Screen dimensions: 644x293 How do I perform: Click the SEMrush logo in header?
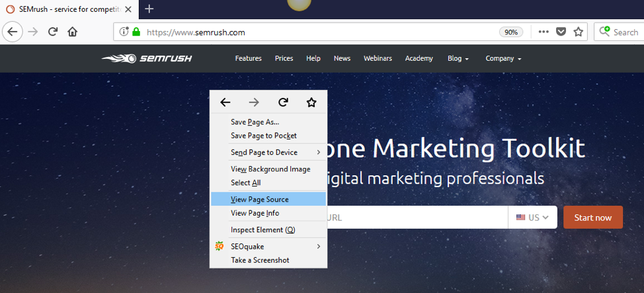(x=147, y=58)
